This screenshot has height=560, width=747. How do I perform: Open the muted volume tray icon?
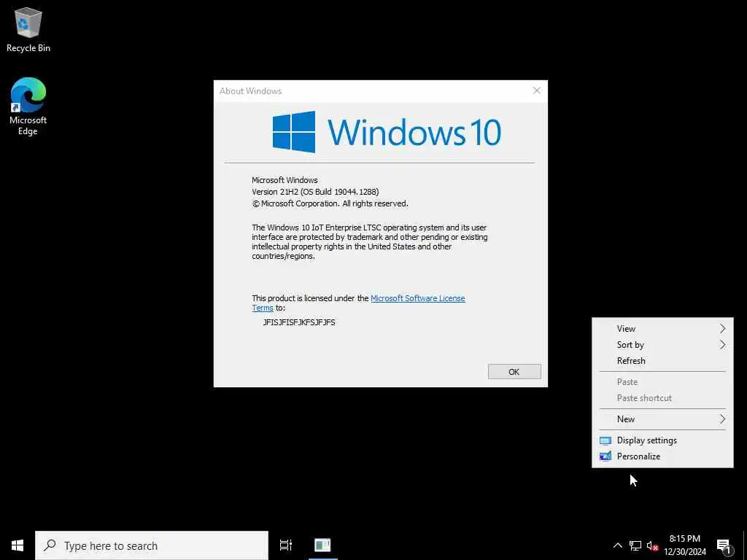coord(653,545)
